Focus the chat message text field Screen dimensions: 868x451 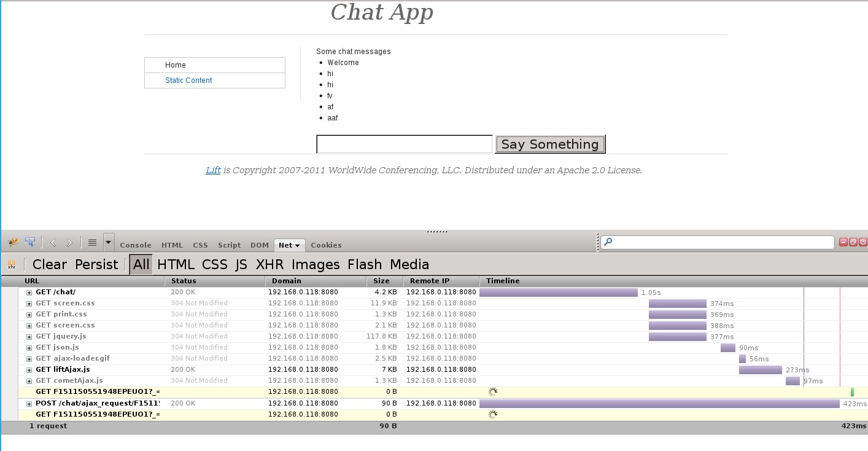click(x=404, y=144)
